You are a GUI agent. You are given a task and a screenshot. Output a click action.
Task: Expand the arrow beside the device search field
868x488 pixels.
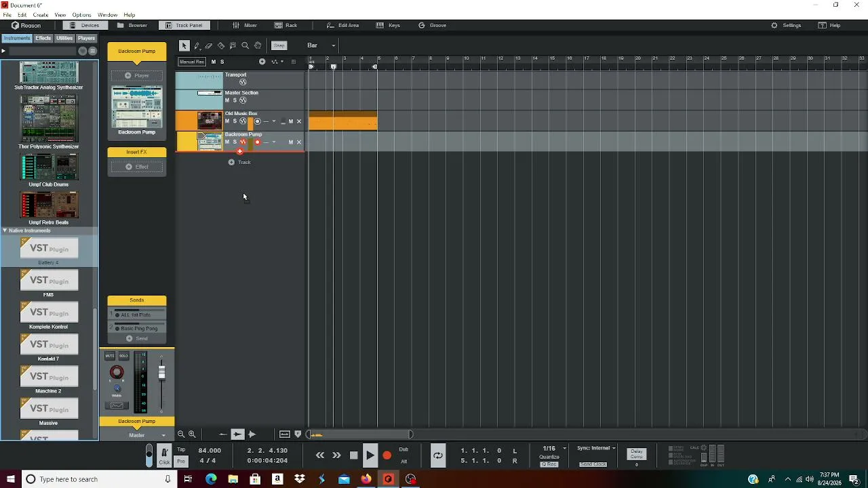click(3, 51)
